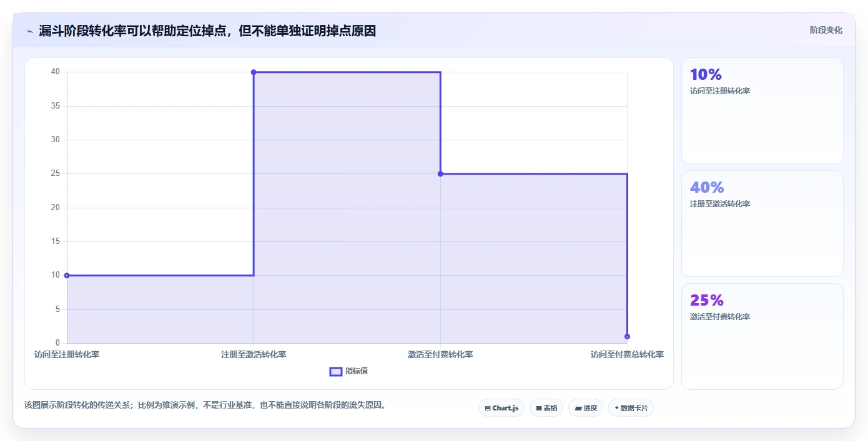Click the lightning icon beside the title
This screenshot has width=868, height=441.
tap(29, 31)
